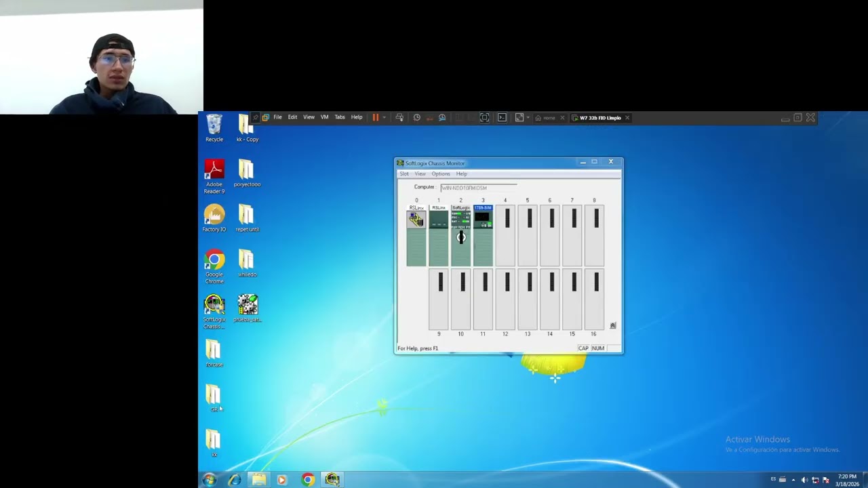868x488 pixels.
Task: Select the SoftLogix controller module in slot 2
Action: coord(460,236)
